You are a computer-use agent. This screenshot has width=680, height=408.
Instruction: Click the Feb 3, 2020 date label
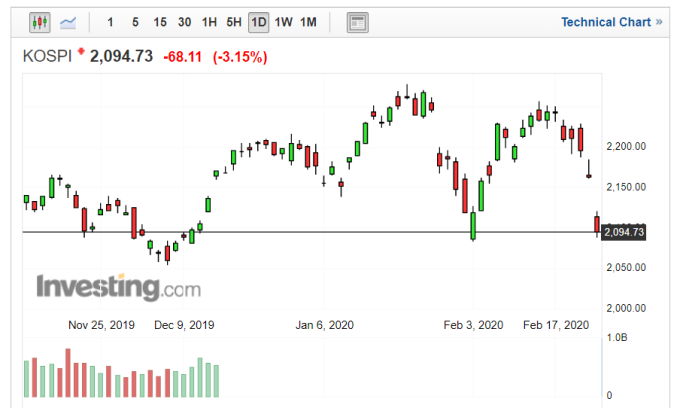[473, 325]
